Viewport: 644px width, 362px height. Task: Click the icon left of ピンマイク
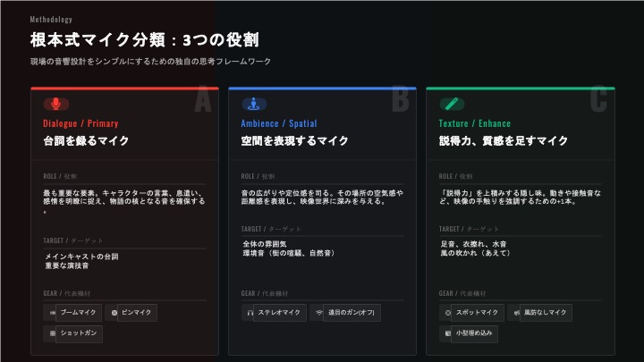coord(112,313)
